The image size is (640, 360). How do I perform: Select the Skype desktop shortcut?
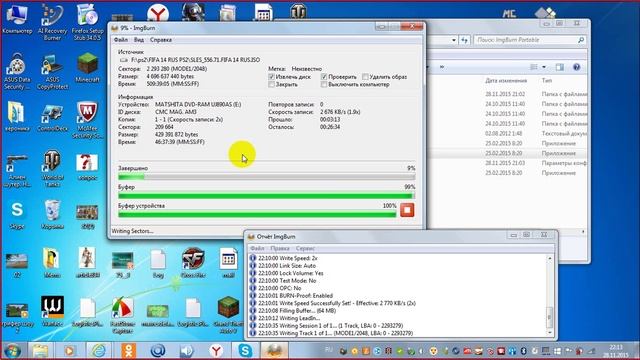[x=17, y=215]
